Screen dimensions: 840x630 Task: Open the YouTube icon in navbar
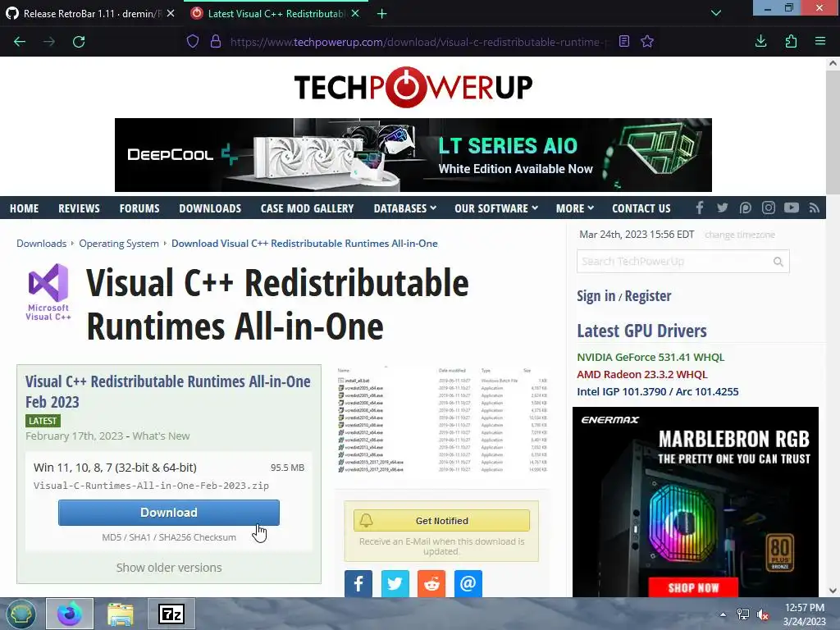click(x=792, y=208)
